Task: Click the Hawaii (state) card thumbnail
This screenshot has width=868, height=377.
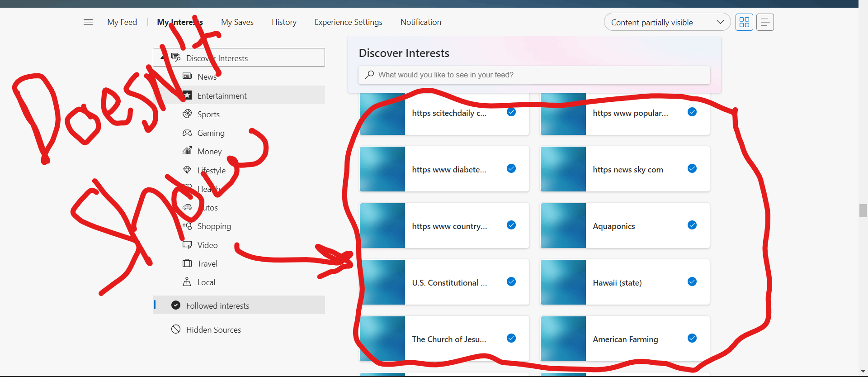Action: click(x=563, y=282)
